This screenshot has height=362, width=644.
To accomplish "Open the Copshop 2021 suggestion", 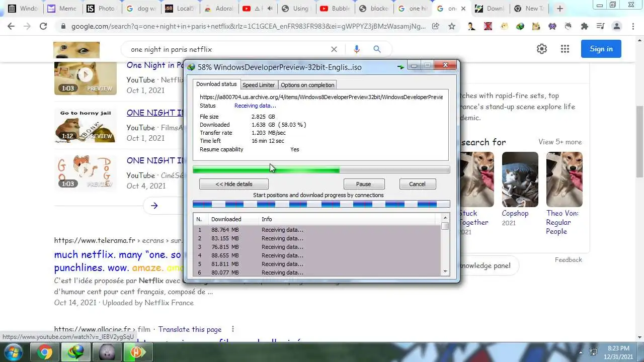I will pos(515,217).
